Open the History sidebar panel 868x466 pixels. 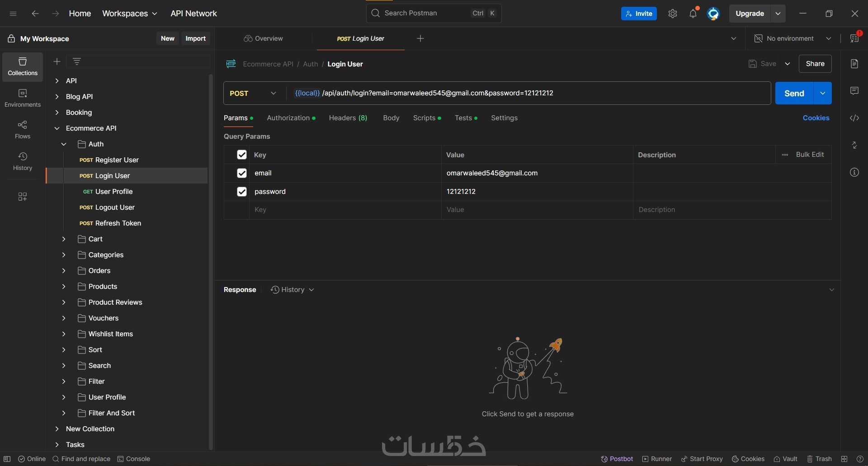[x=23, y=161]
